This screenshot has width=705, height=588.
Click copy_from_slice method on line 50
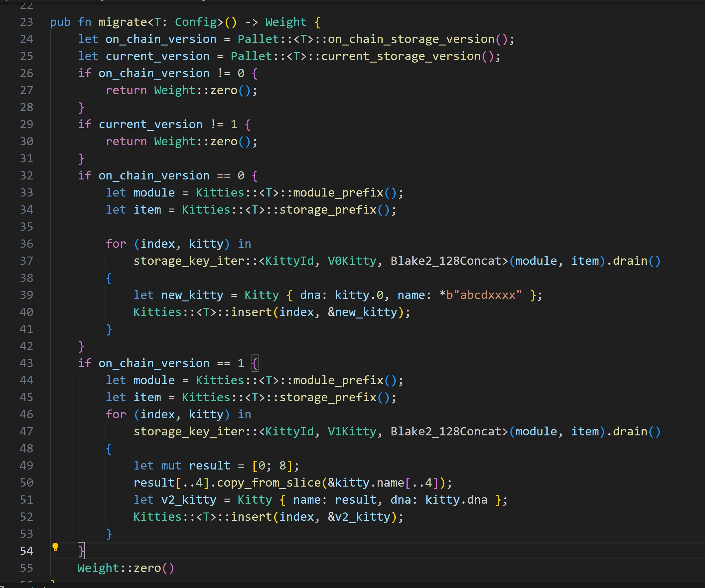(x=269, y=482)
